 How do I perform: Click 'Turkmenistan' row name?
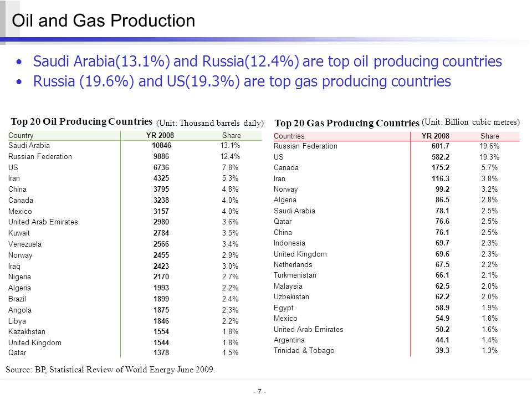[x=295, y=275]
